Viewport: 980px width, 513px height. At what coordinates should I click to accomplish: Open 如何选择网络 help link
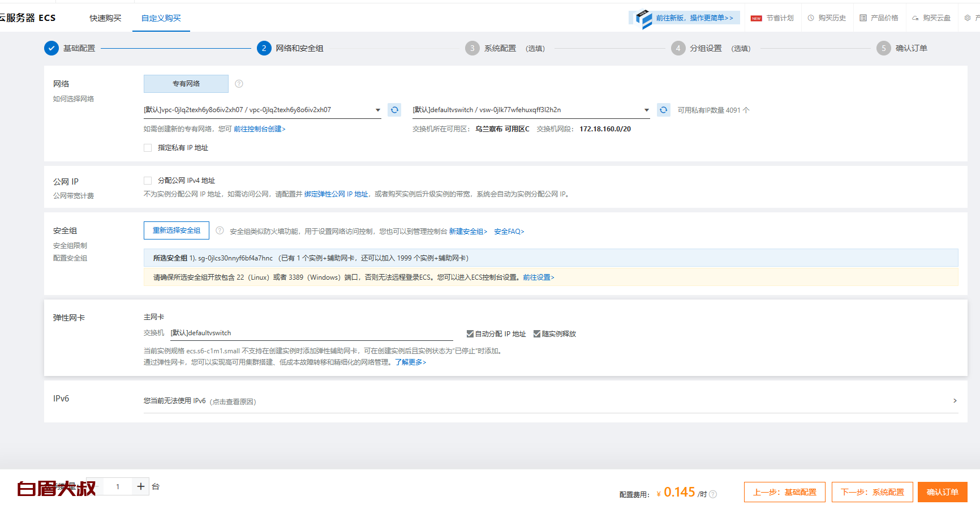coord(74,99)
